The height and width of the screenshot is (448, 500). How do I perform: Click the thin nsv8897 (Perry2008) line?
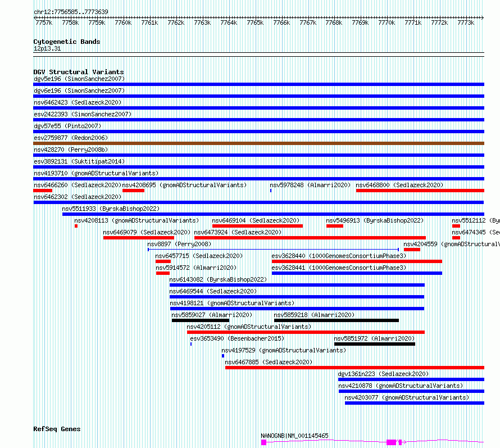click(273, 250)
